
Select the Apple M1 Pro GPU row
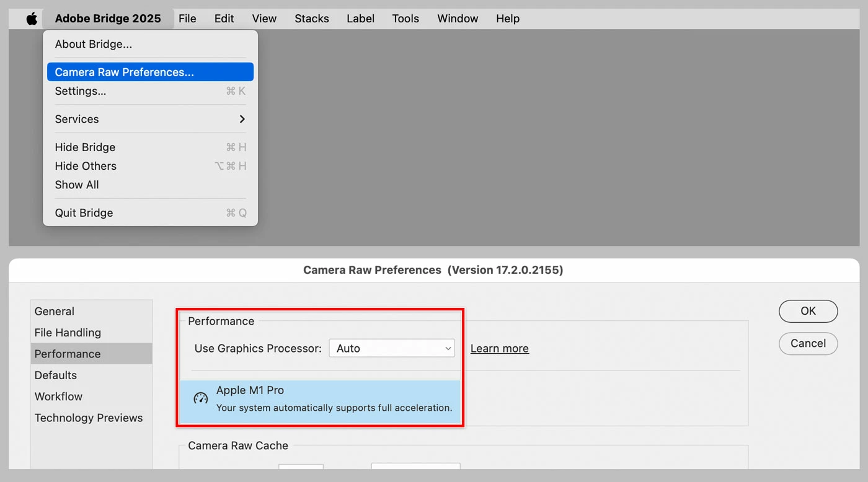pyautogui.click(x=321, y=401)
